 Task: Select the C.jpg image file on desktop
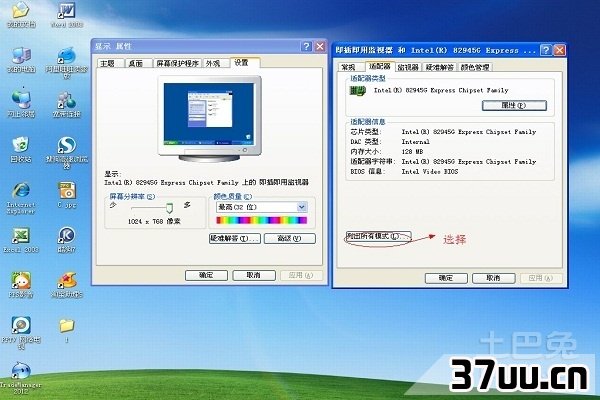point(67,195)
